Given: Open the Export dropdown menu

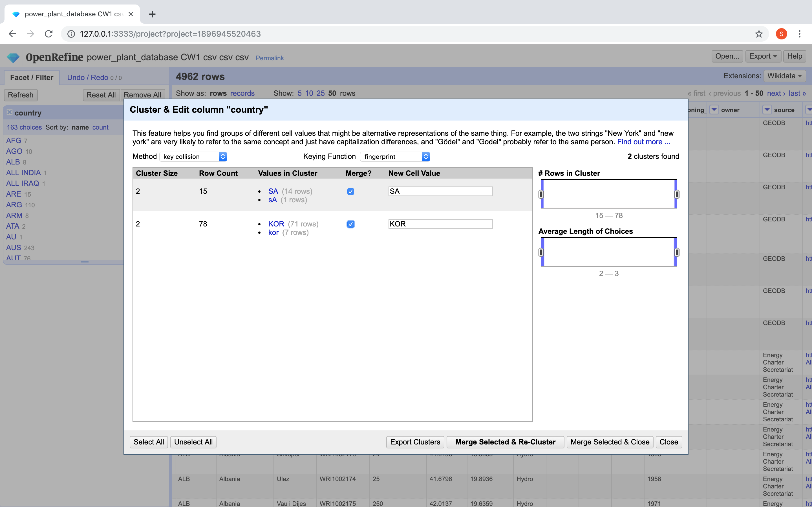Looking at the screenshot, I should [x=763, y=56].
